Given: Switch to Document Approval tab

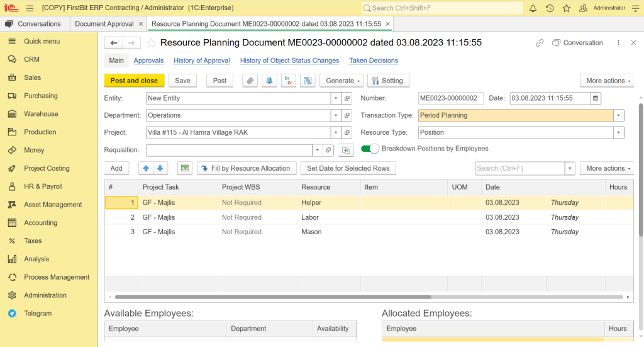Looking at the screenshot, I should (x=104, y=24).
